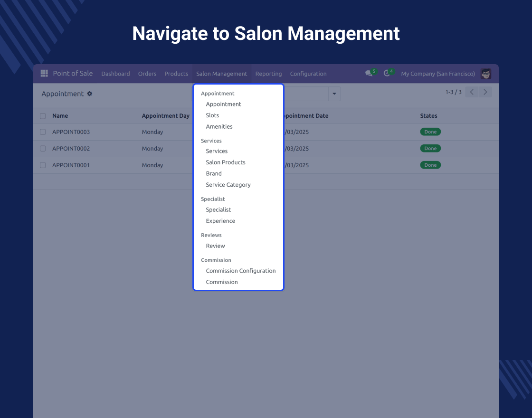Click Monday cell in APPOINT0001 row
Image resolution: width=532 pixels, height=418 pixels.
tap(152, 165)
